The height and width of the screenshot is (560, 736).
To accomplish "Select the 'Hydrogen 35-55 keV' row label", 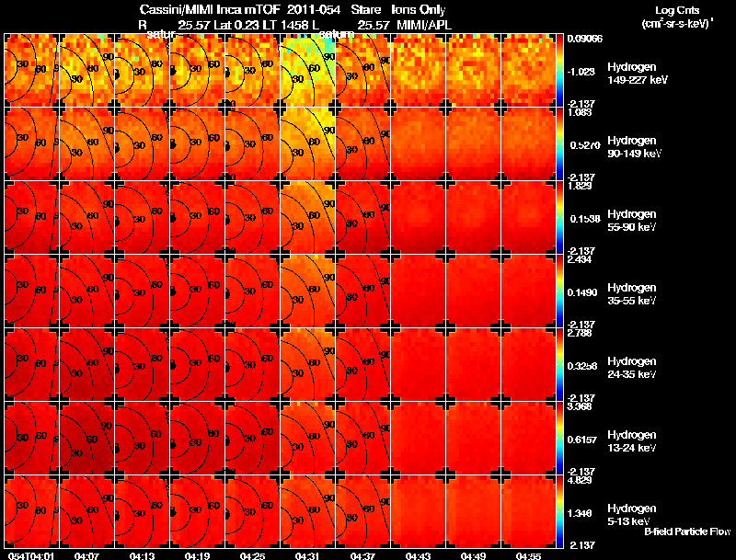I will (632, 294).
